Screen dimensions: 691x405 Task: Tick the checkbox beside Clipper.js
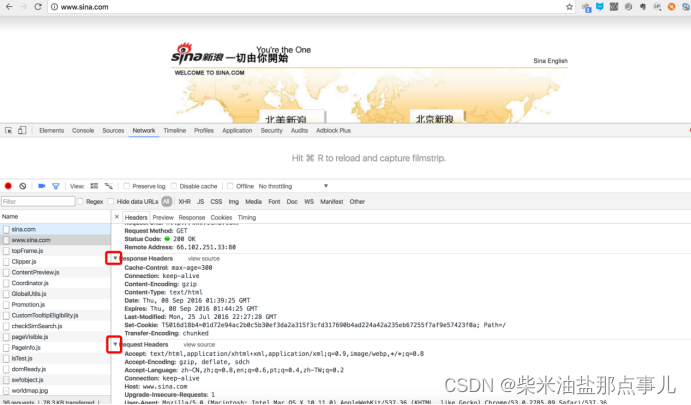click(6, 262)
